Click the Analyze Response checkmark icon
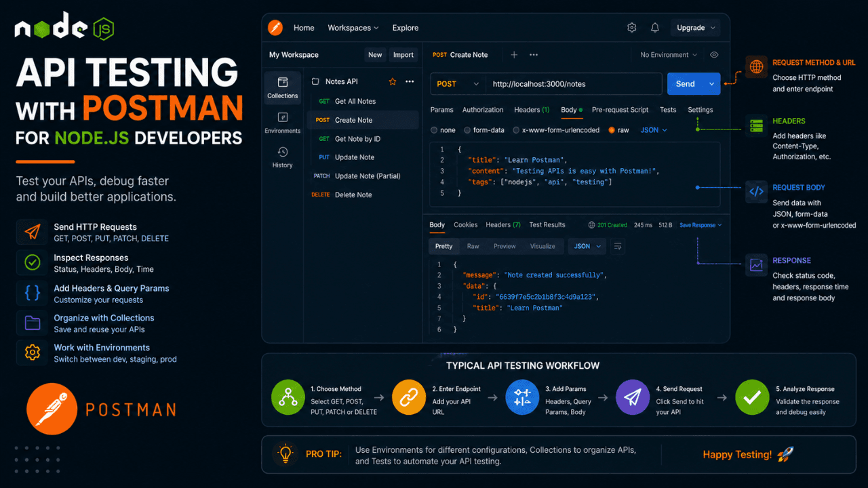The width and height of the screenshot is (868, 488). click(752, 397)
